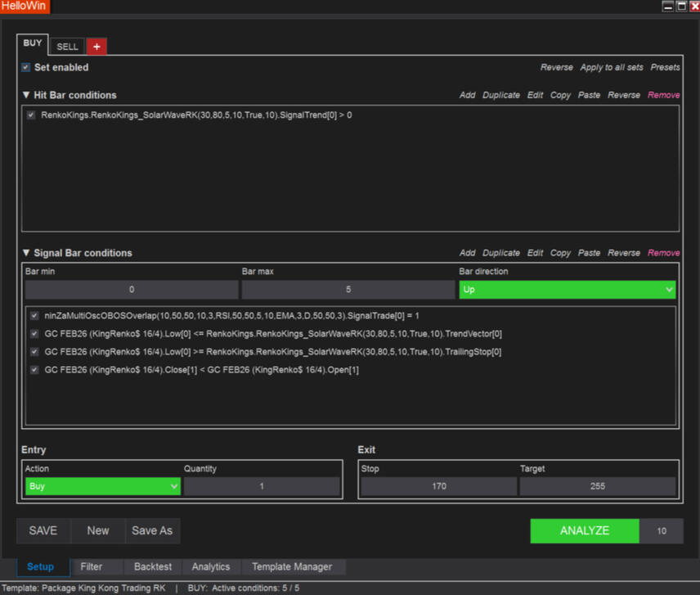Screen dimensions: 700x595
Task: Collapse the Hit Bar conditions section
Action: tap(26, 95)
